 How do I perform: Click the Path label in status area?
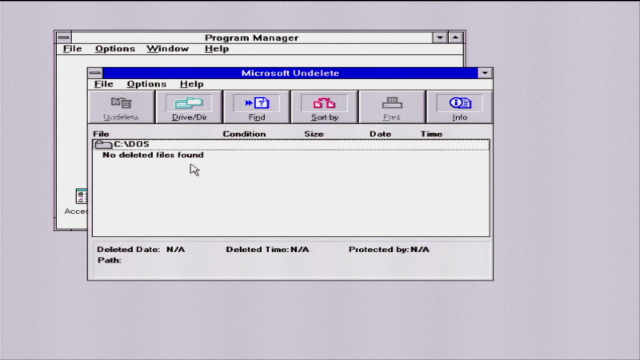click(x=109, y=260)
